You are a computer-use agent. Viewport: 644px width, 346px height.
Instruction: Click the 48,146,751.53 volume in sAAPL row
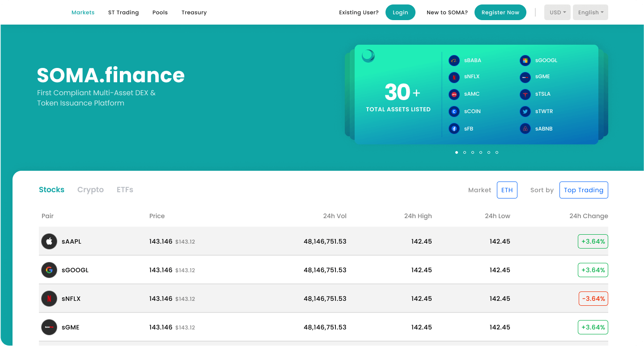pos(325,241)
